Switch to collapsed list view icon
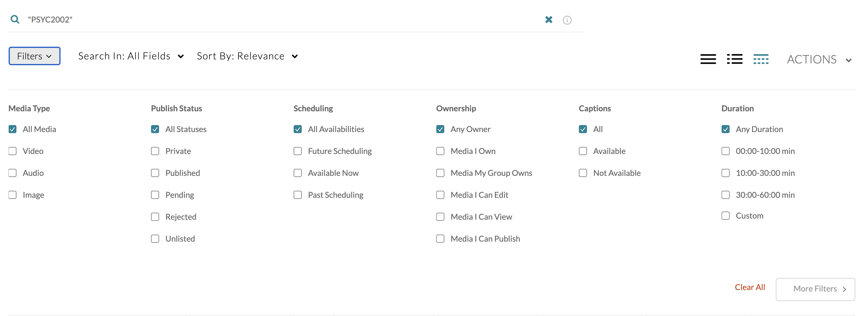The height and width of the screenshot is (316, 868). coord(708,59)
